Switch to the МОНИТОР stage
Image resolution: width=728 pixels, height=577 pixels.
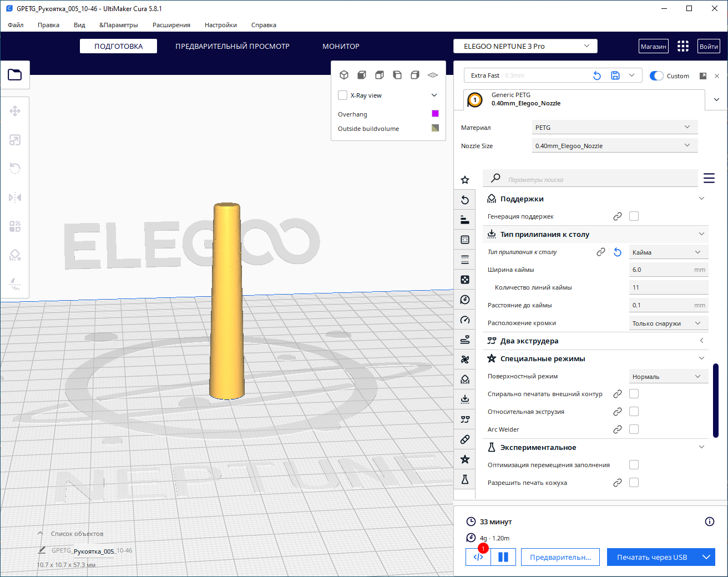click(341, 46)
